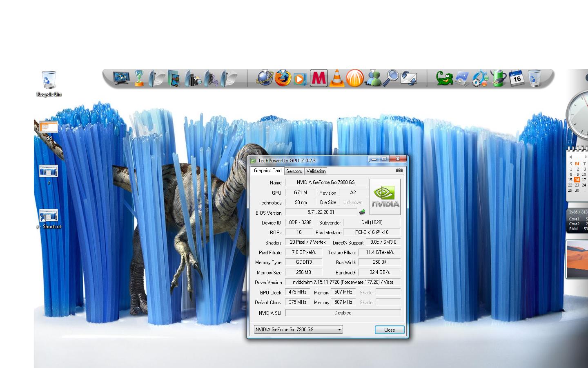Click the Bandwidth 32.4 GB/s value
The height and width of the screenshot is (368, 588).
pos(379,272)
